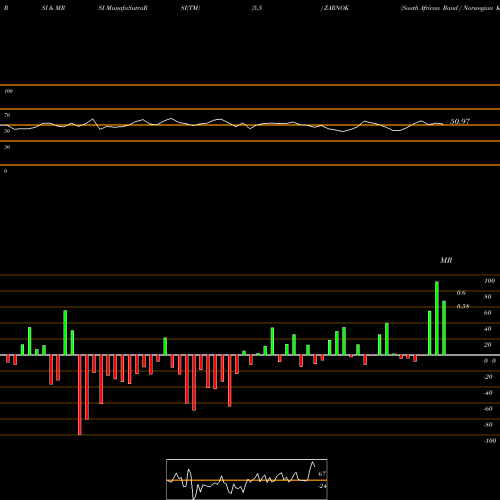500x500 pixels.
Task: Click the '40' label on MR axis
Action: pyautogui.click(x=488, y=329)
